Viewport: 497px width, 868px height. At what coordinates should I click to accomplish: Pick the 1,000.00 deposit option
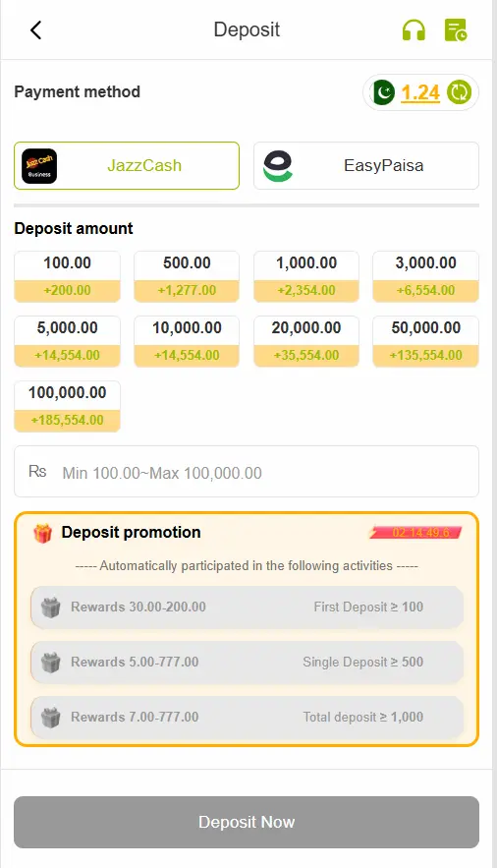point(306,276)
